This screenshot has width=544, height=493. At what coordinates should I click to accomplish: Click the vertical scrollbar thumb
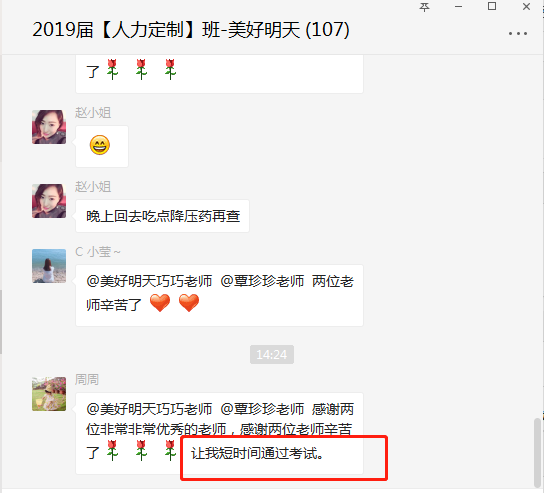coord(537,453)
